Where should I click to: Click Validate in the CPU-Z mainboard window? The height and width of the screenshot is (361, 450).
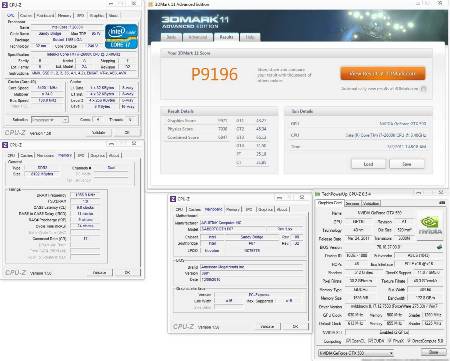click(x=267, y=326)
